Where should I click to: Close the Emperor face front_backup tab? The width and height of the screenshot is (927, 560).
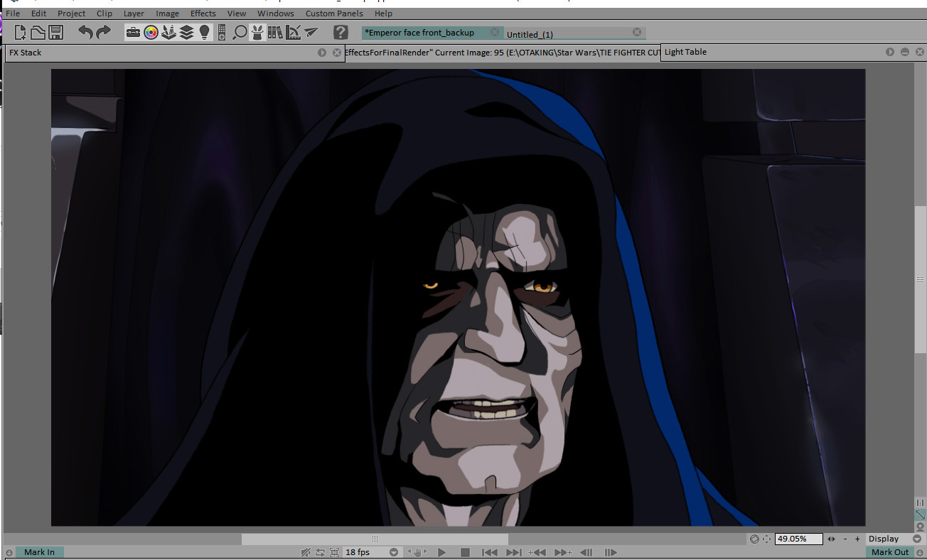pos(495,33)
